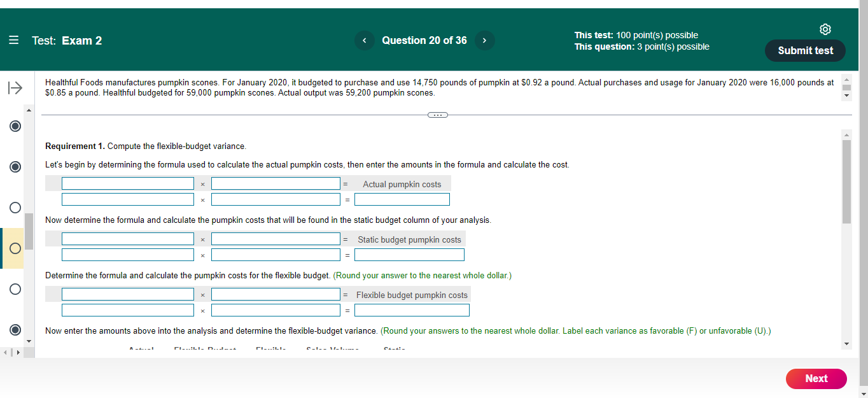Select the first question progress radio button
This screenshot has width=868, height=398.
coord(15,126)
